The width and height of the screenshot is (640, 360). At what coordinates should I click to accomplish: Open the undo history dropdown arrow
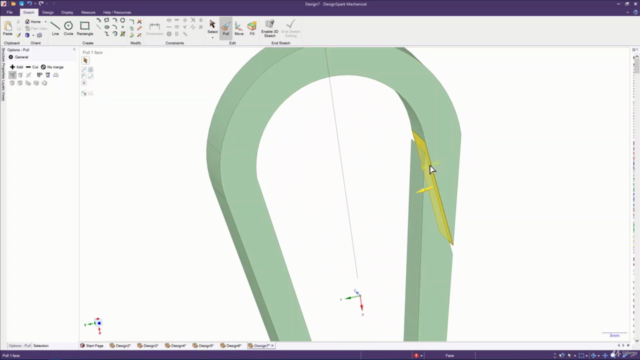coord(35,4)
